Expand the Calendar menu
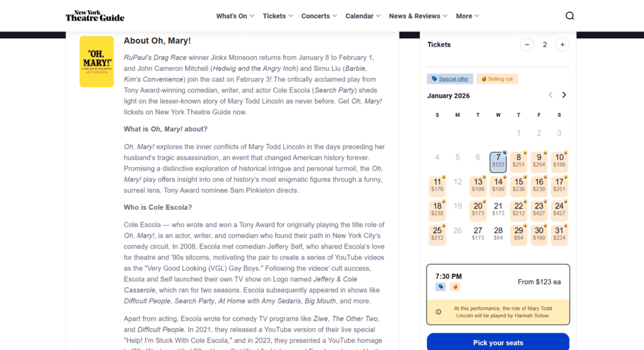This screenshot has height=350, width=644. point(363,16)
